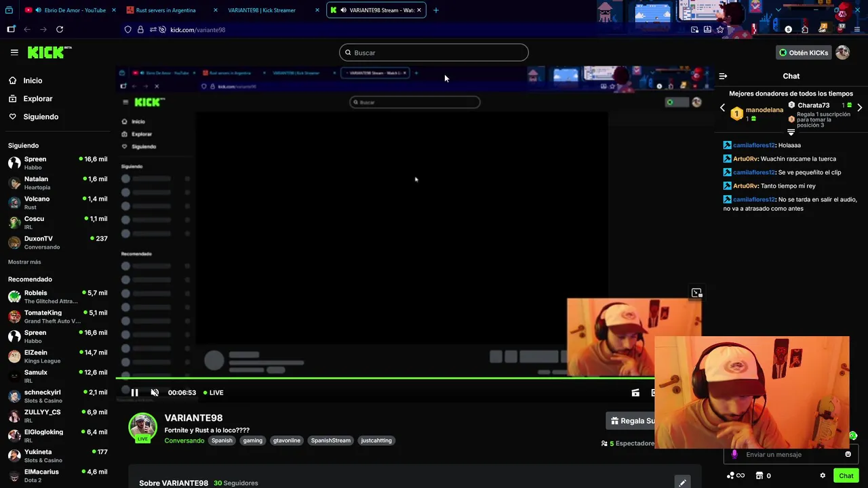Open channel points infinity icon
Viewport: 868px width, 488px height.
(x=736, y=476)
